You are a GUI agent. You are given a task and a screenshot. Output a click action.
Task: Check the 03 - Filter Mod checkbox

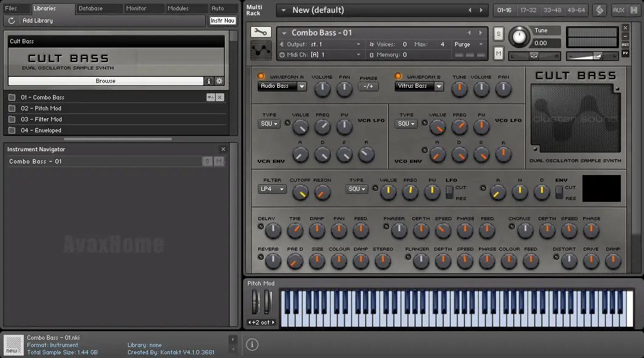[x=12, y=120]
